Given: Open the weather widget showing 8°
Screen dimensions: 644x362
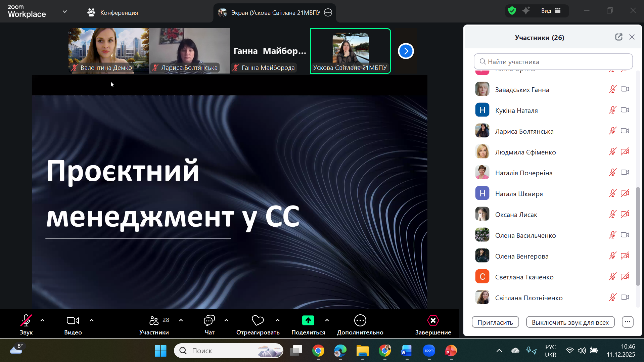Looking at the screenshot, I should tap(16, 349).
